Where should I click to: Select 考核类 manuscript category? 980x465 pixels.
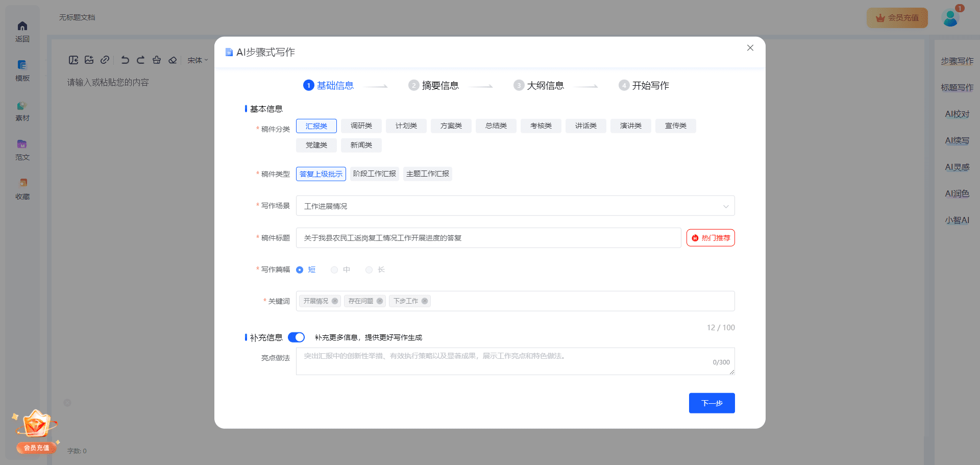tap(541, 126)
